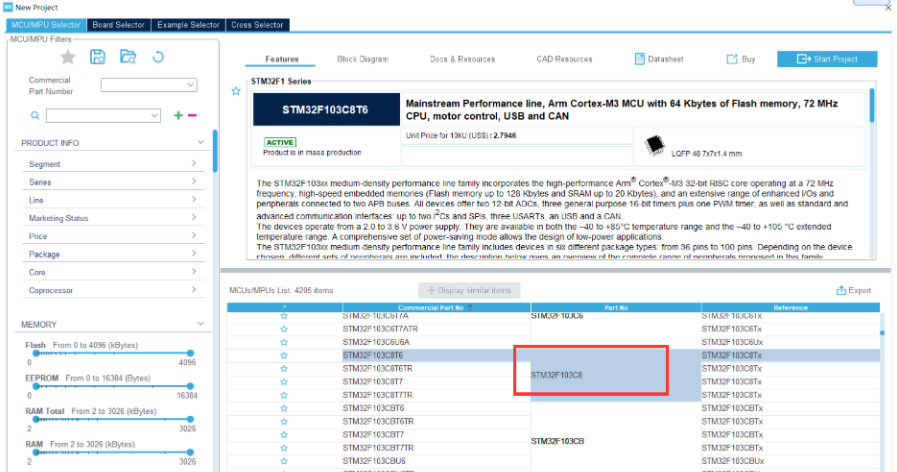The width and height of the screenshot is (897, 472).
Task: Open the Example Selector tab
Action: [x=188, y=25]
